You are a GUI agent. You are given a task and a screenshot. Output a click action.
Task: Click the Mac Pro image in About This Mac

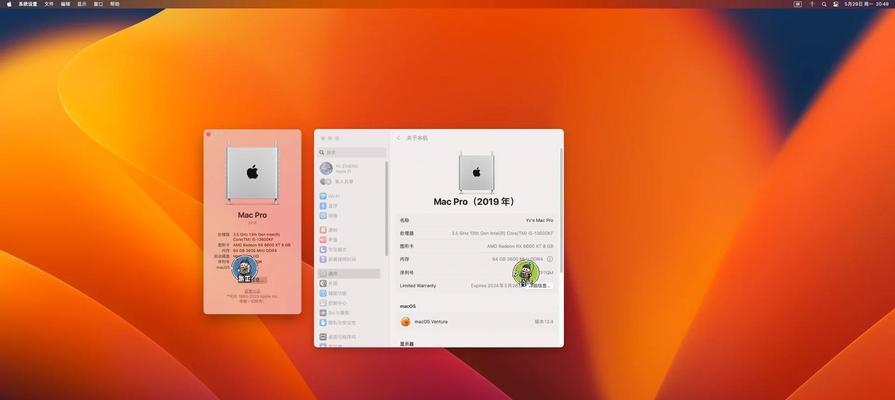pos(252,172)
